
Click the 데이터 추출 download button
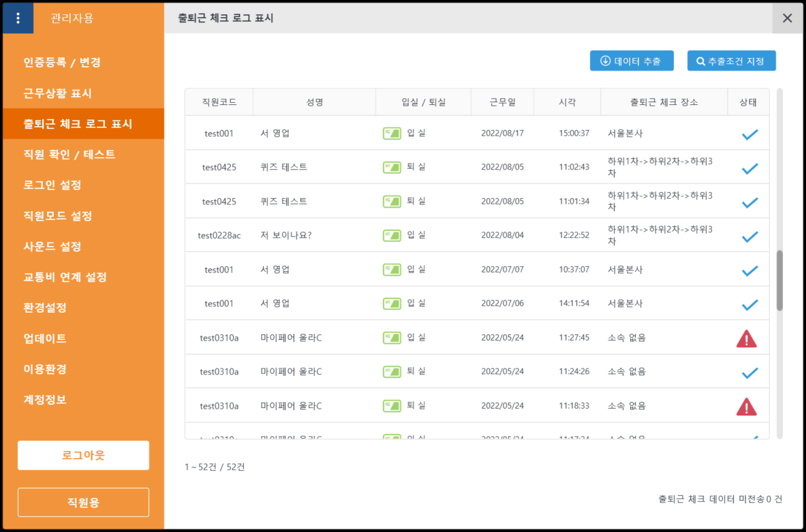coord(632,61)
